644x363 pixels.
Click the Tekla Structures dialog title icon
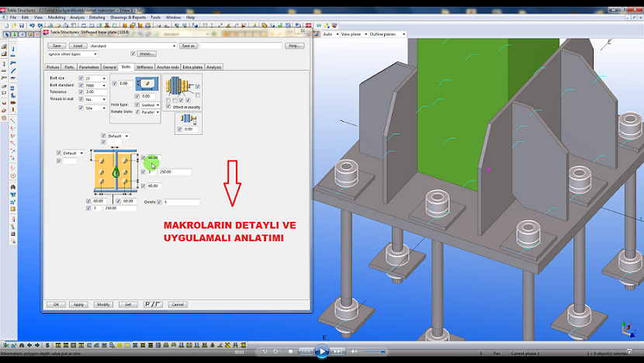coord(46,33)
